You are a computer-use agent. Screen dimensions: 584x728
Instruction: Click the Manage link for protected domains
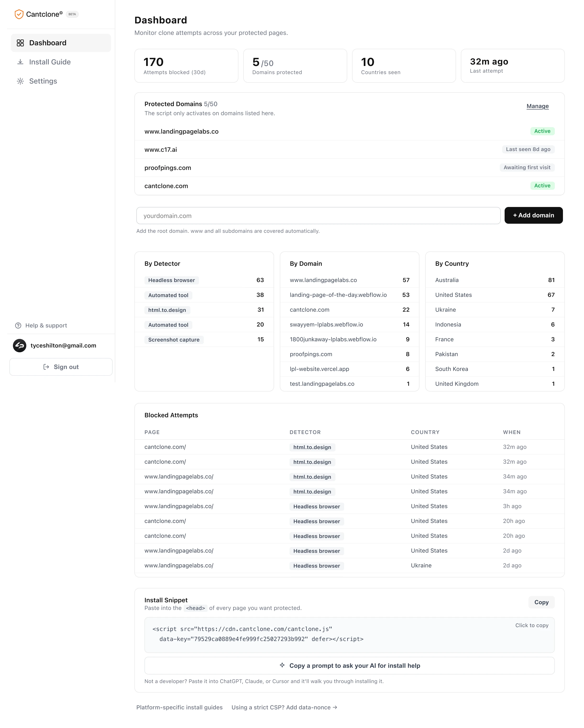537,106
